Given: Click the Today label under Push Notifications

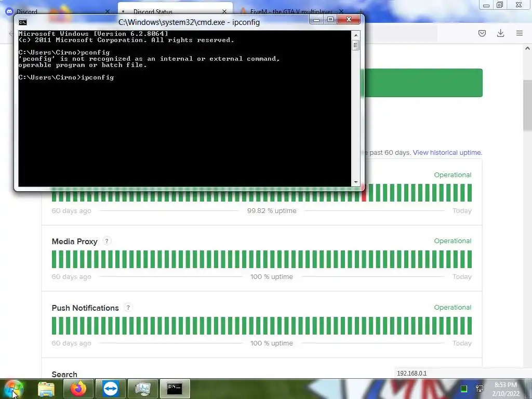Looking at the screenshot, I should (x=462, y=343).
